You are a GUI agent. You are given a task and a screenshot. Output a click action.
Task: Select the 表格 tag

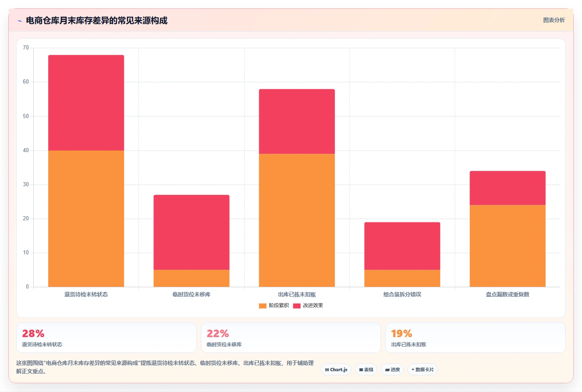tap(366, 370)
